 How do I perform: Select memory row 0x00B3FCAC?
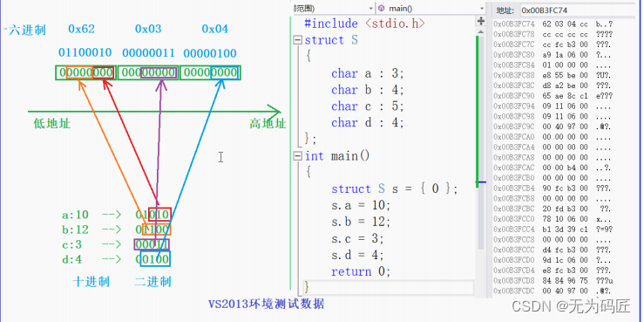[x=553, y=168]
